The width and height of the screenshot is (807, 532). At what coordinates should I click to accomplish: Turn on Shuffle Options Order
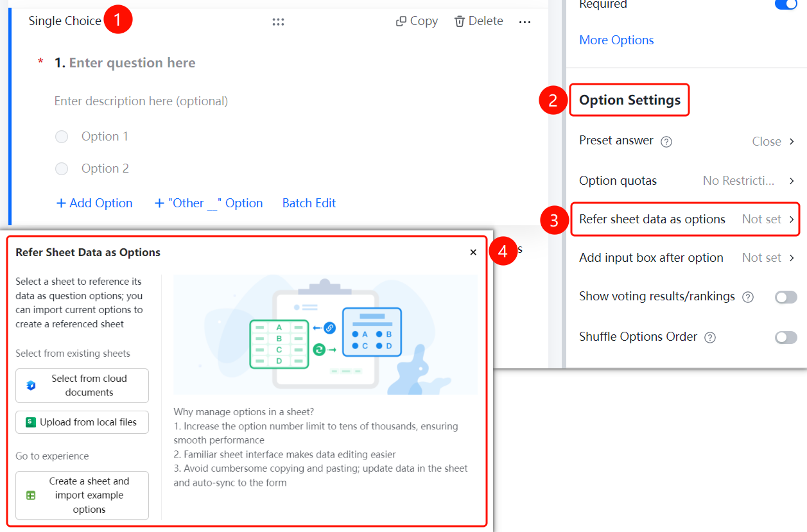(786, 338)
